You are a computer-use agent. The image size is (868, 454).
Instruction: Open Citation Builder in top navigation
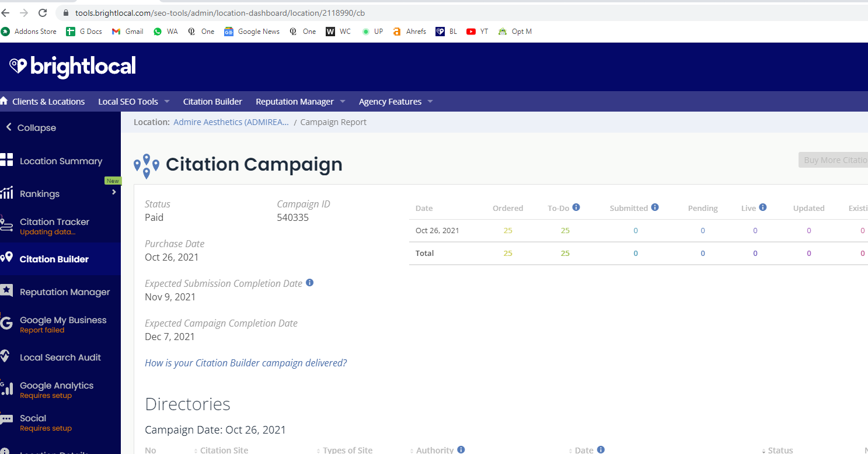212,102
